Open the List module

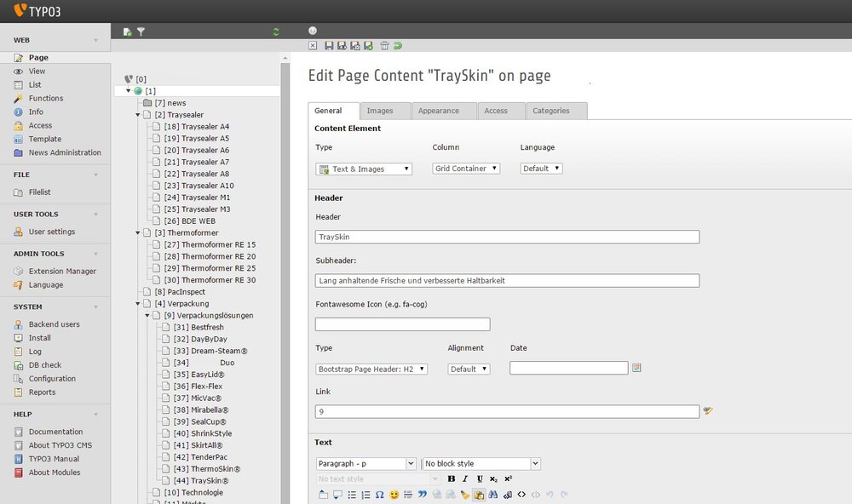[x=35, y=85]
